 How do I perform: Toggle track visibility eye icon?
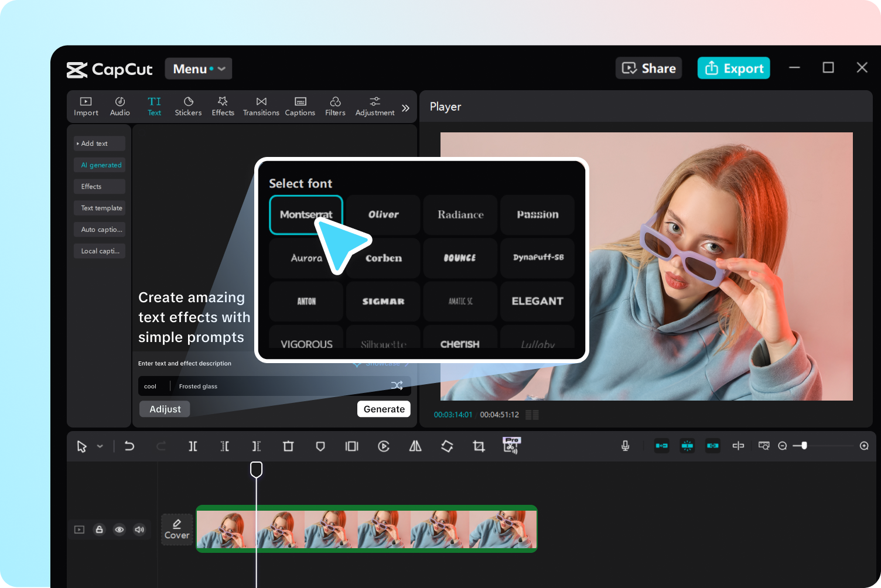tap(119, 529)
